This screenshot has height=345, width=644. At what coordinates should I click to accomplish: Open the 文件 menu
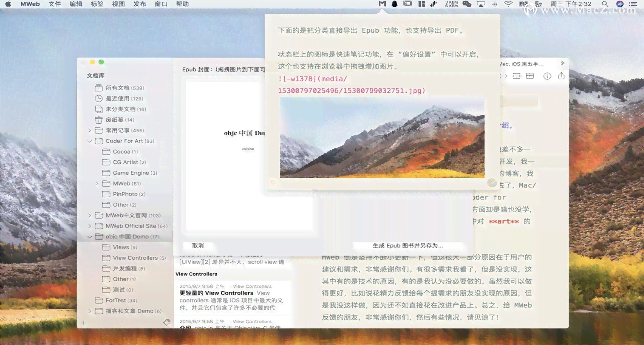[x=54, y=4]
